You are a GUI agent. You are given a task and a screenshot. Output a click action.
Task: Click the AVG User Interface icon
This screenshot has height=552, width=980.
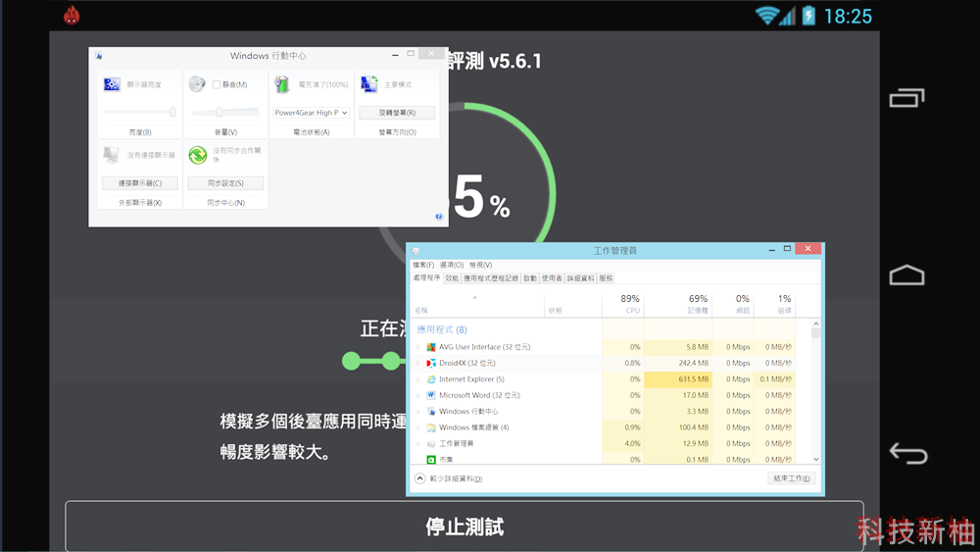[430, 347]
